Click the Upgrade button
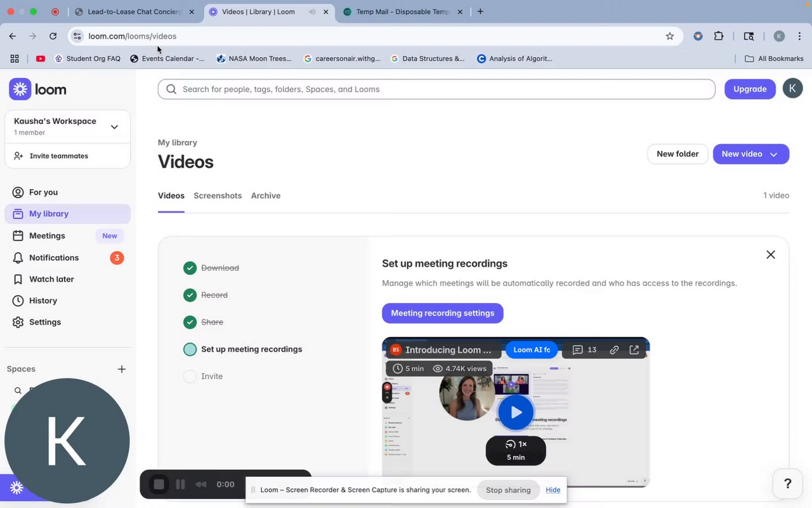 click(750, 89)
